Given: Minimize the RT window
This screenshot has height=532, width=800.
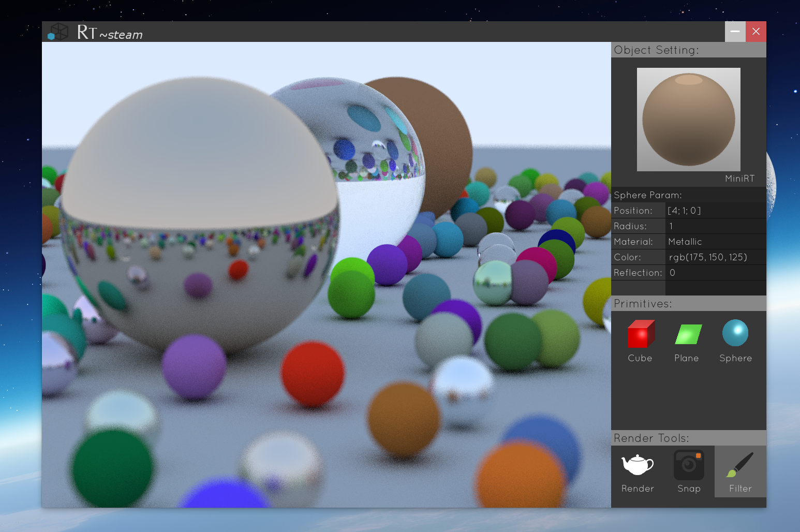Looking at the screenshot, I should (735, 32).
